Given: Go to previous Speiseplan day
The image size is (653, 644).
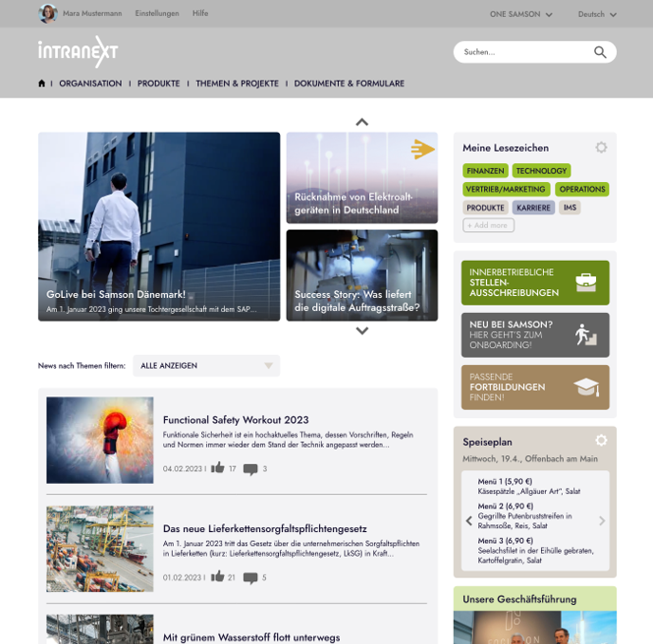Looking at the screenshot, I should pos(469,521).
